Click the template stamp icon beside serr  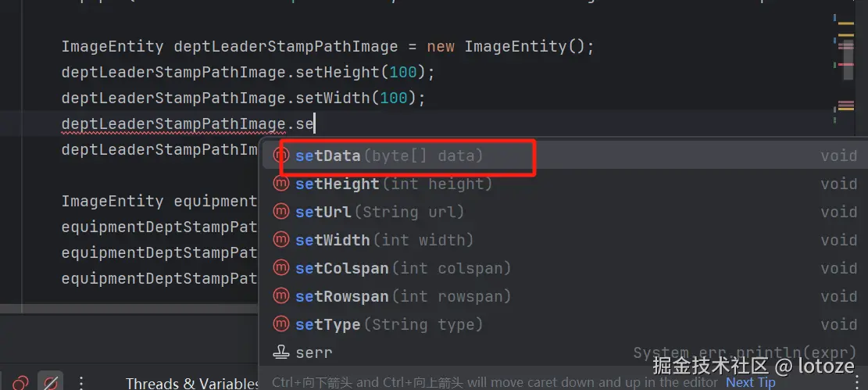point(280,352)
